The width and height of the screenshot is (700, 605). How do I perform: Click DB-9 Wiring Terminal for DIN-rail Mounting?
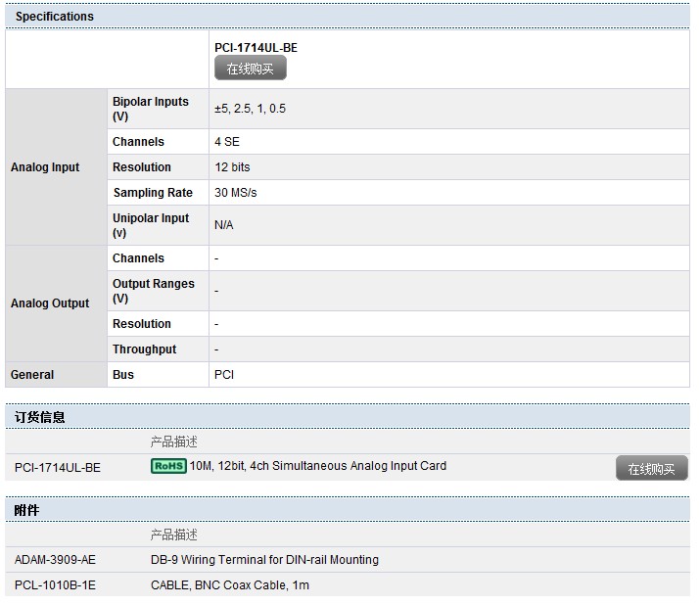(264, 560)
